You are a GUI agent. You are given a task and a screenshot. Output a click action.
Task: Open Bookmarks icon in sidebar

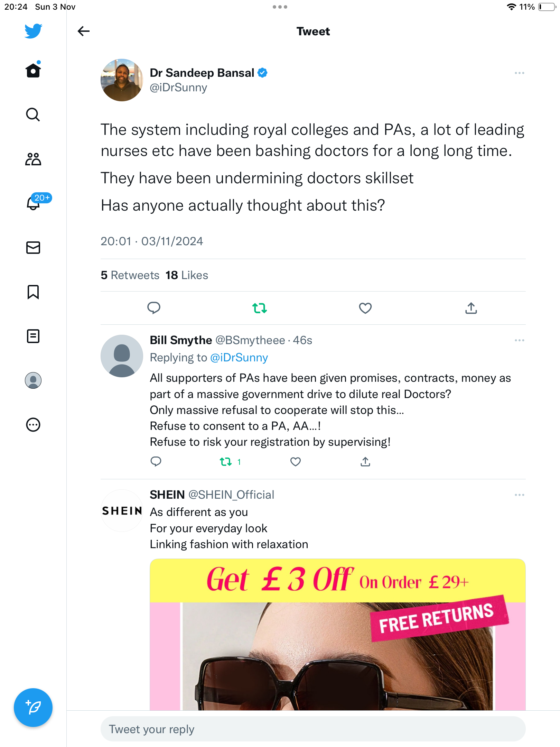point(33,292)
